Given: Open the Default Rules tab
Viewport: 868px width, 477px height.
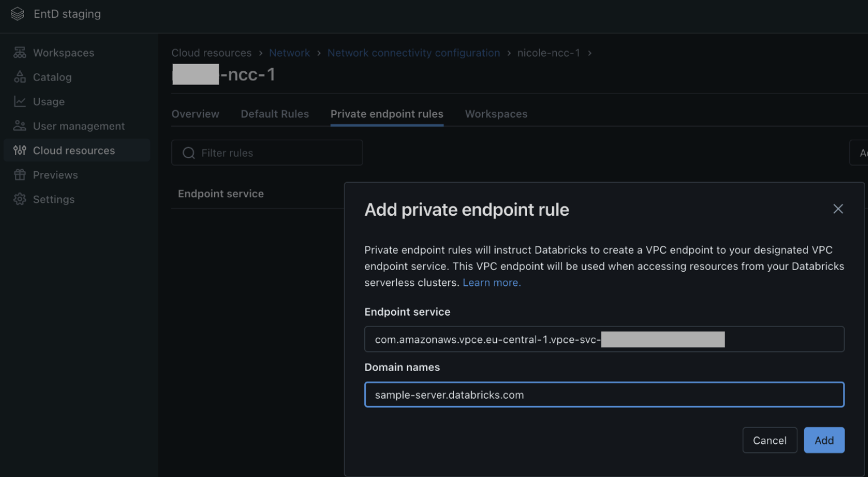Looking at the screenshot, I should point(275,114).
